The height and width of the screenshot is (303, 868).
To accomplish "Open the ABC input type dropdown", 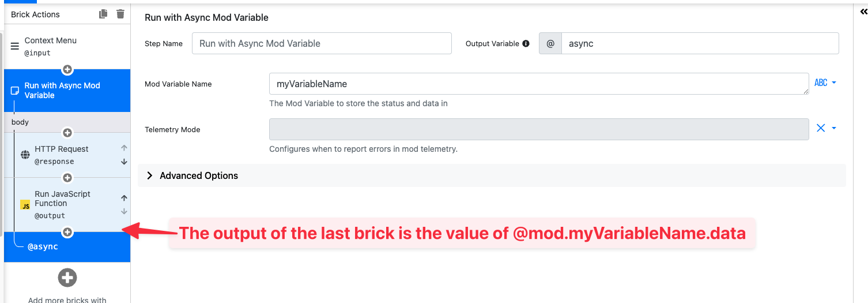I will click(825, 83).
